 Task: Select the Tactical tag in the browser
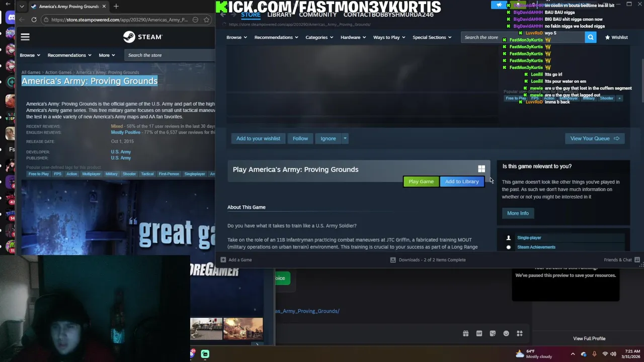[147, 174]
